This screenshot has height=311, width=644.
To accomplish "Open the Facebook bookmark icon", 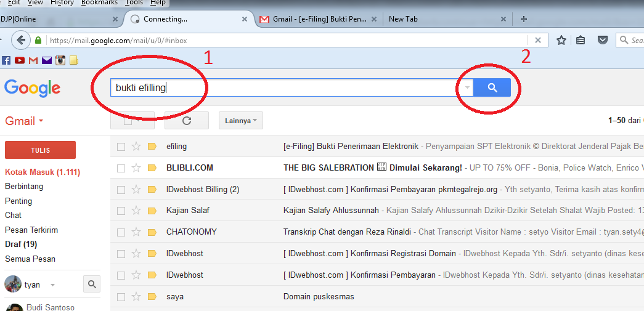I will [x=6, y=60].
